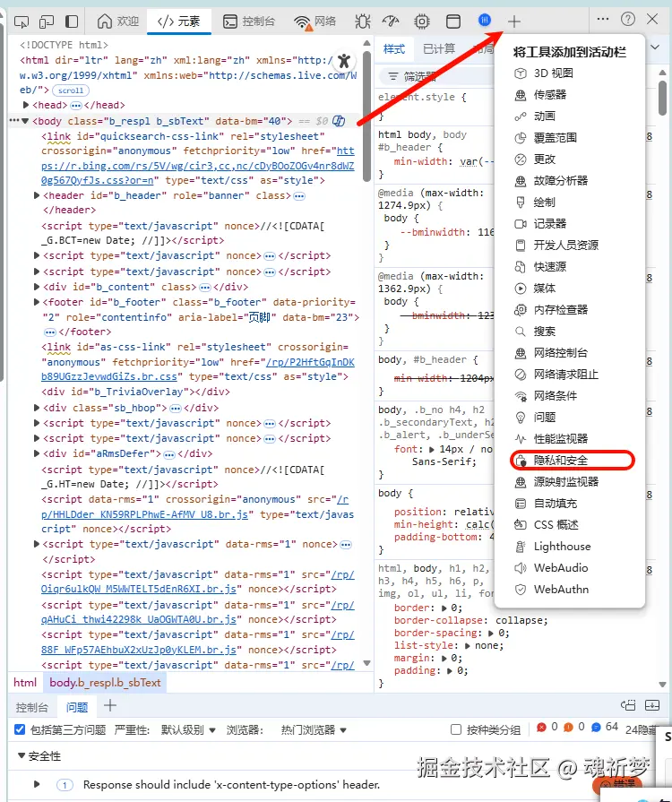
Task: Switch to drawer 控制台 tab
Action: point(31,707)
